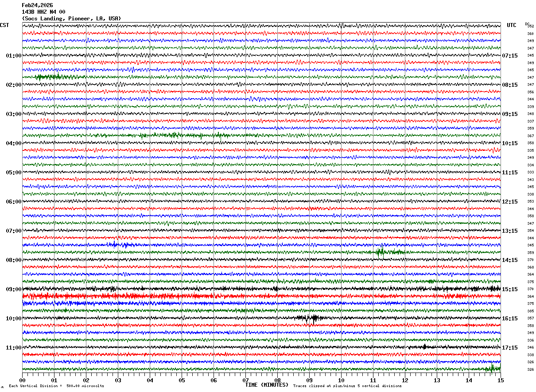Screen dimensions: 536x392
Task: Click DC offset value 339
Action: click(x=530, y=107)
